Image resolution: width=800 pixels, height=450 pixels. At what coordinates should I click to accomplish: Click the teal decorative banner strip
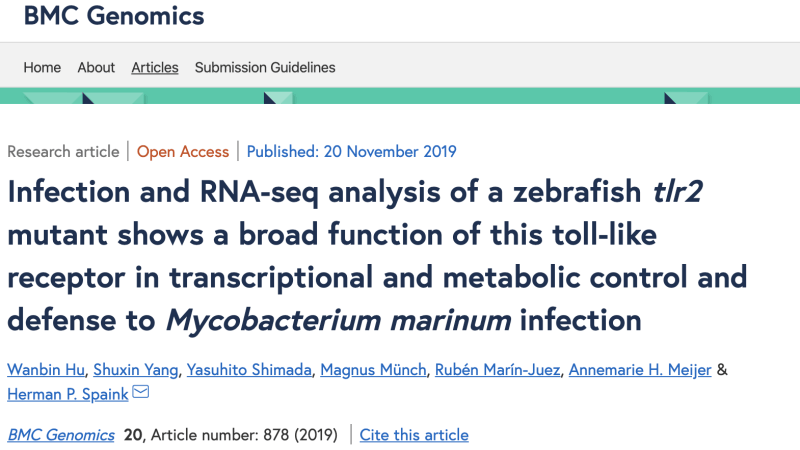click(x=400, y=96)
